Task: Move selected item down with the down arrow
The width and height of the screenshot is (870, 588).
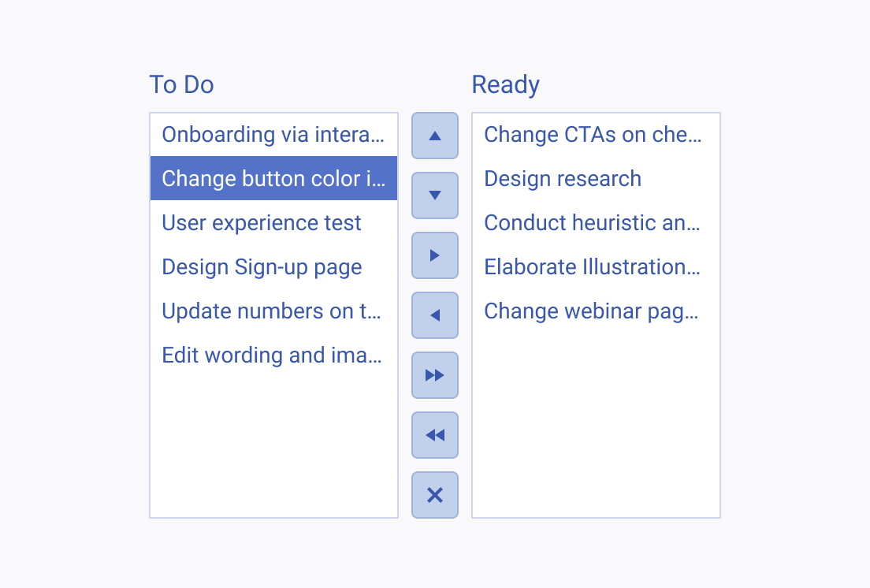Action: coord(435,195)
